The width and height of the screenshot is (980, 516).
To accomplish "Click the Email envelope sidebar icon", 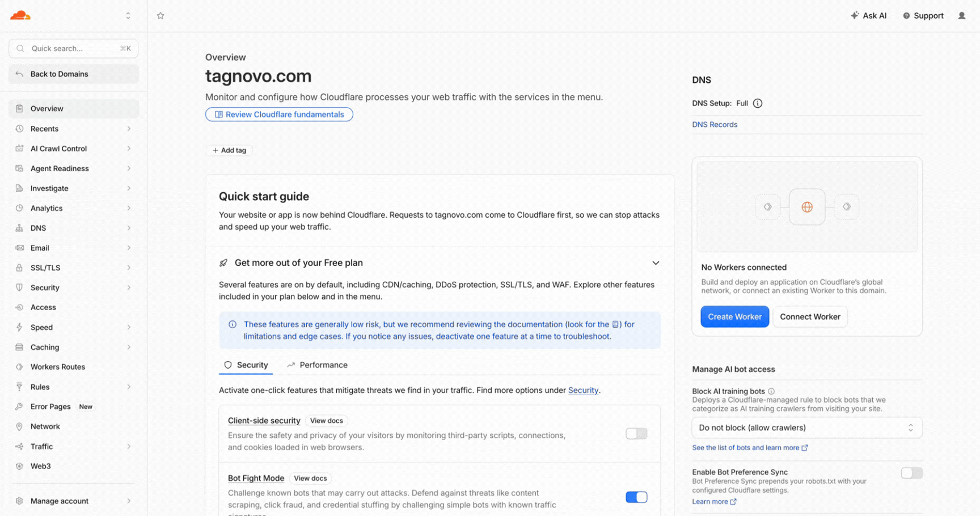I will 19,248.
